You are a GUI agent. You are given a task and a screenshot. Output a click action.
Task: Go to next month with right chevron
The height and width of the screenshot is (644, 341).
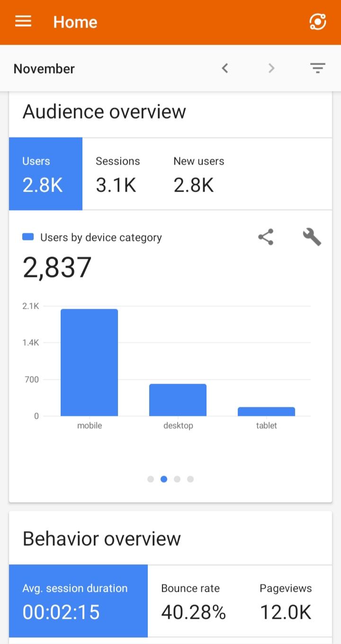271,68
